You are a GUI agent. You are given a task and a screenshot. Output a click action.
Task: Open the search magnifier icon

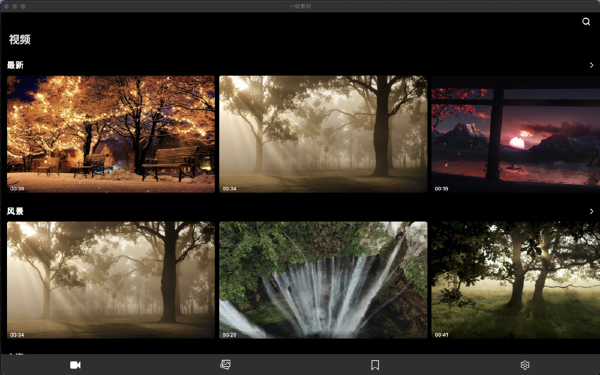pyautogui.click(x=586, y=22)
